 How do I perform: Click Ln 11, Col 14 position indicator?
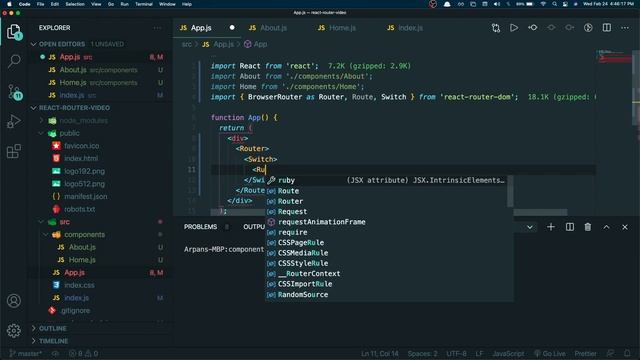[x=379, y=353]
